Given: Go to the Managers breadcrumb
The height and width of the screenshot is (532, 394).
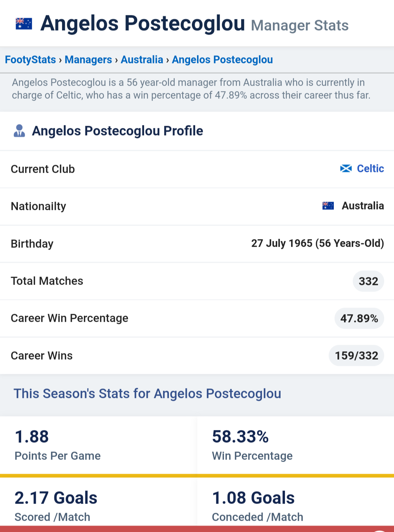Looking at the screenshot, I should click(88, 59).
